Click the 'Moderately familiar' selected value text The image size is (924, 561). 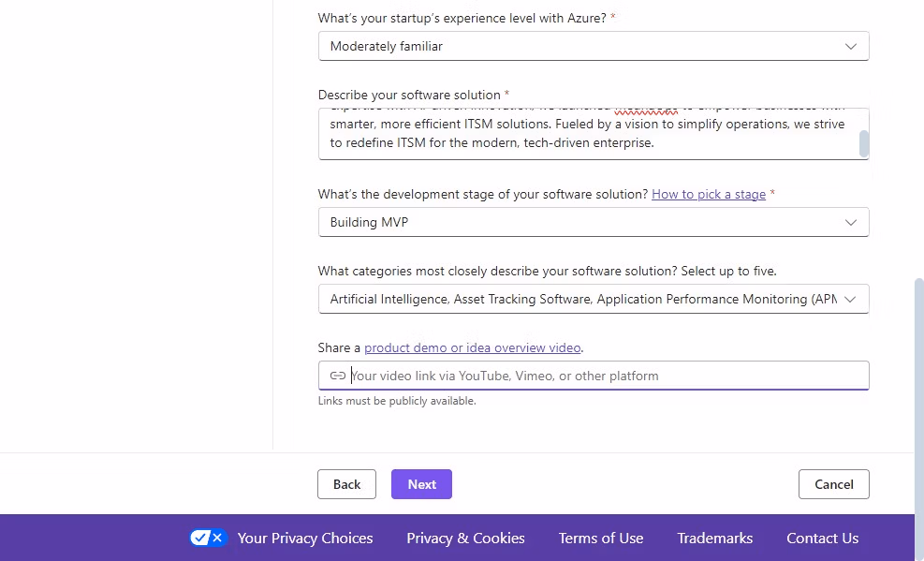(x=387, y=47)
